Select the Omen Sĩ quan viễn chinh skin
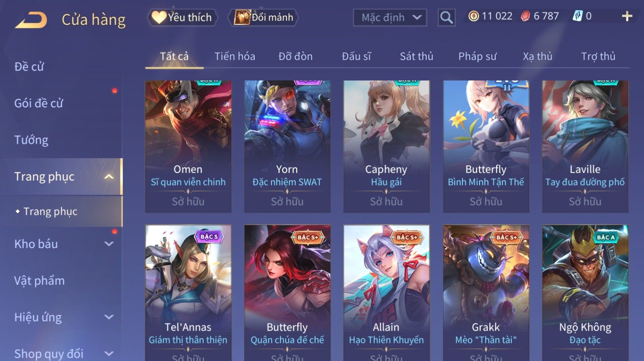The height and width of the screenshot is (361, 644). point(188,146)
